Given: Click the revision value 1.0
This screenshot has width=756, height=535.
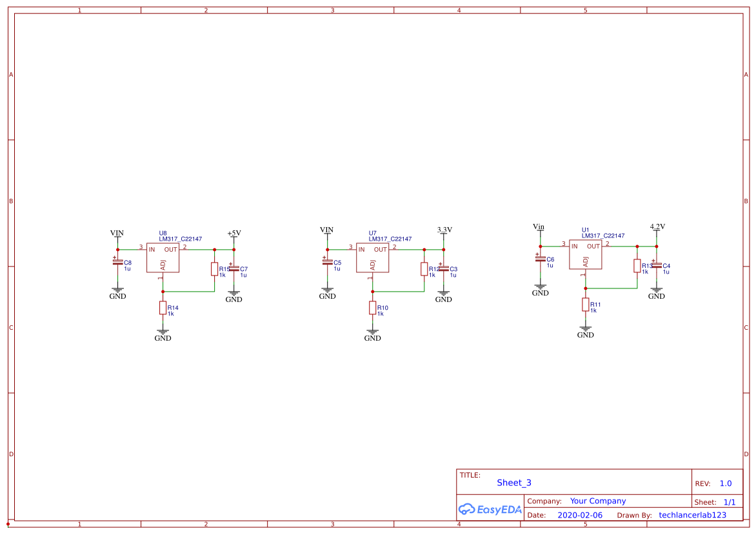Looking at the screenshot, I should coord(725,483).
